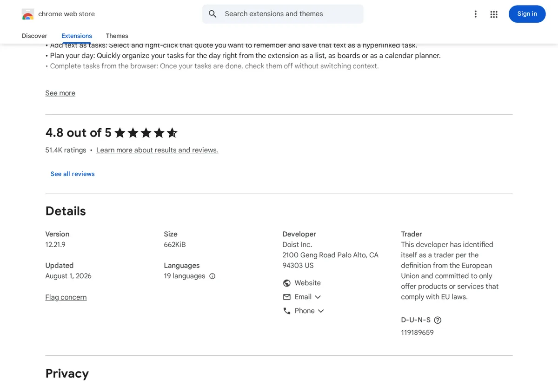Click the Privacy heading

coord(67,373)
